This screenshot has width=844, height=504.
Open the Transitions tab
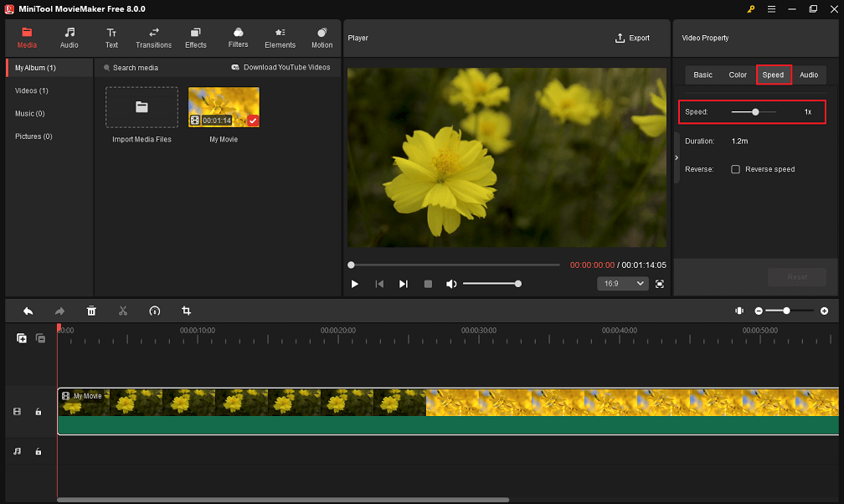pyautogui.click(x=153, y=39)
